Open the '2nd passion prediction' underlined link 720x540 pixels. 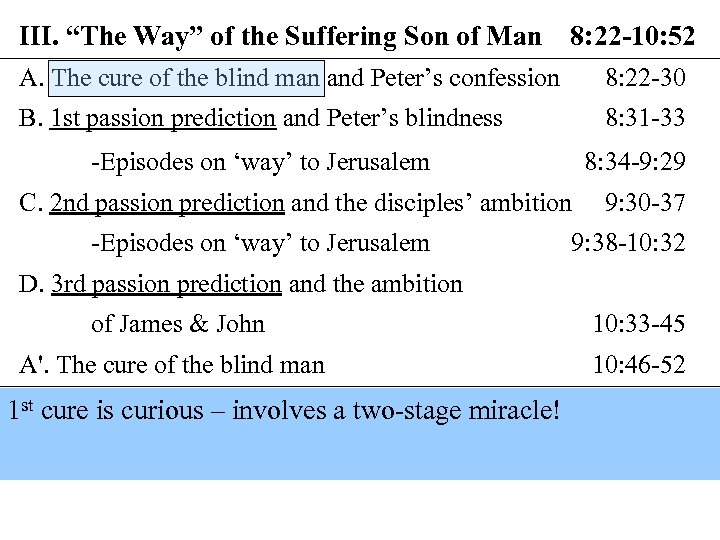[167, 203]
